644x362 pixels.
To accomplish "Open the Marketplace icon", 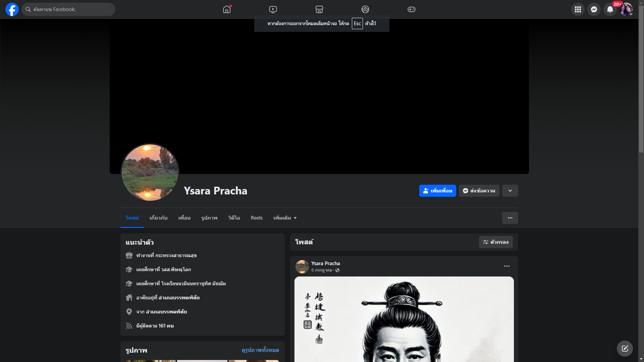I will [319, 9].
